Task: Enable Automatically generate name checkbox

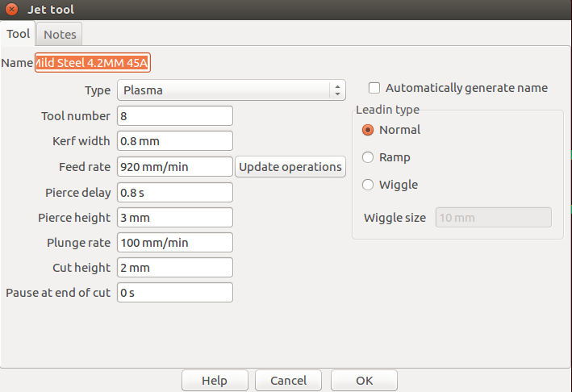Action: click(x=374, y=88)
